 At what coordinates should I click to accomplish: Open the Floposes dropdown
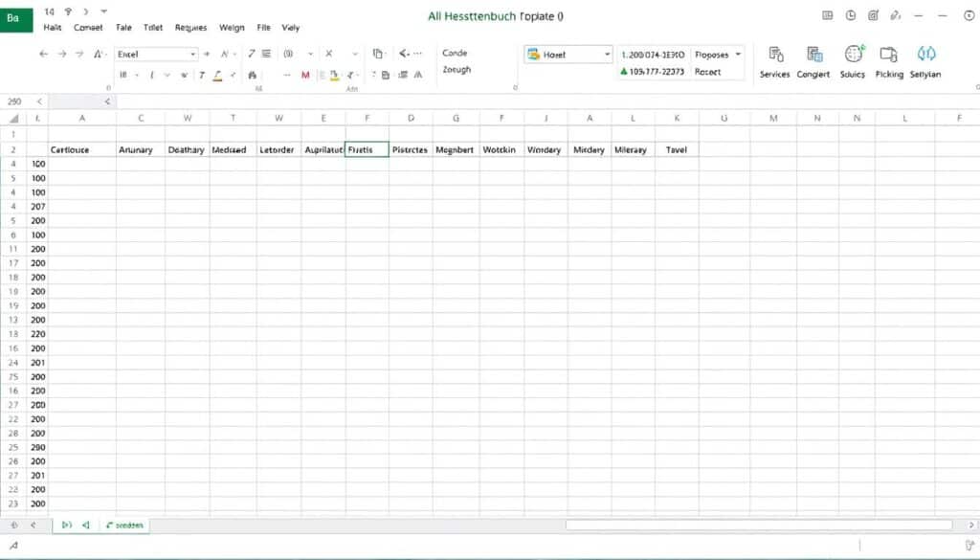pos(738,55)
